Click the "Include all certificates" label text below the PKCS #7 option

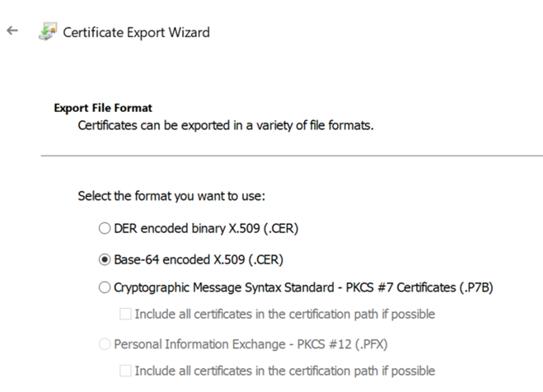point(284,314)
